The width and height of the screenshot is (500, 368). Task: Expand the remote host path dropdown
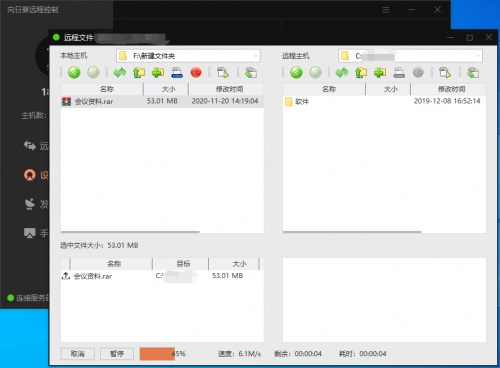coord(478,56)
